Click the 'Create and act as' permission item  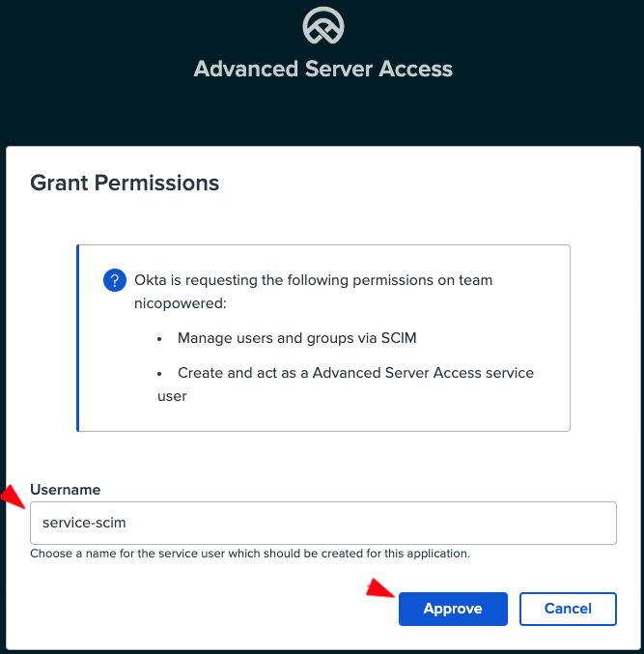pyautogui.click(x=355, y=373)
